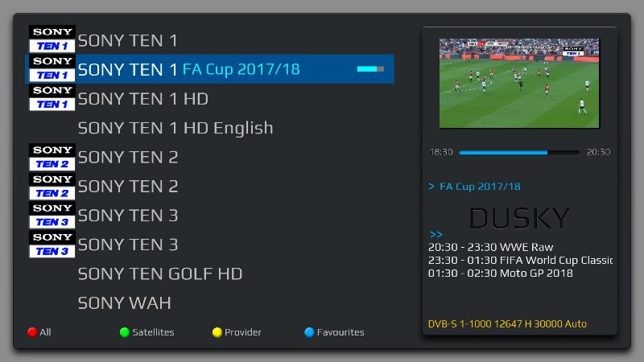Select the highlighted FA Cup 2017/18 channel
This screenshot has width=644, height=362.
coord(210,69)
